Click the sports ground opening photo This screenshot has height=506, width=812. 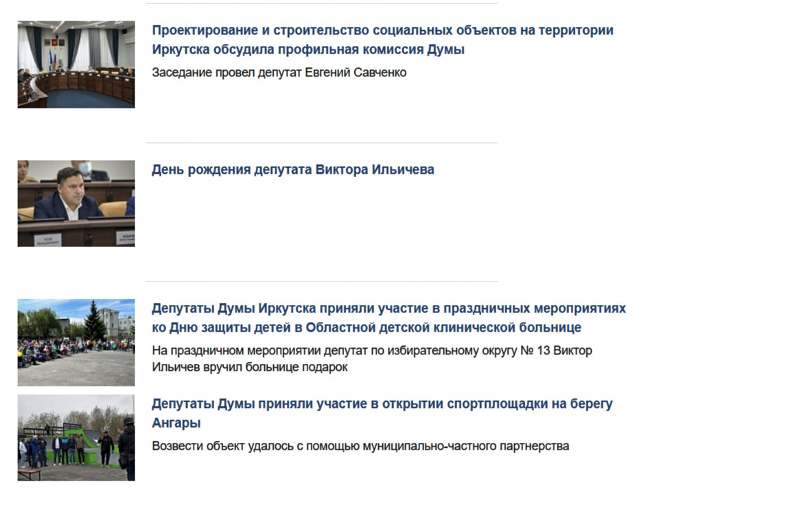(76, 438)
